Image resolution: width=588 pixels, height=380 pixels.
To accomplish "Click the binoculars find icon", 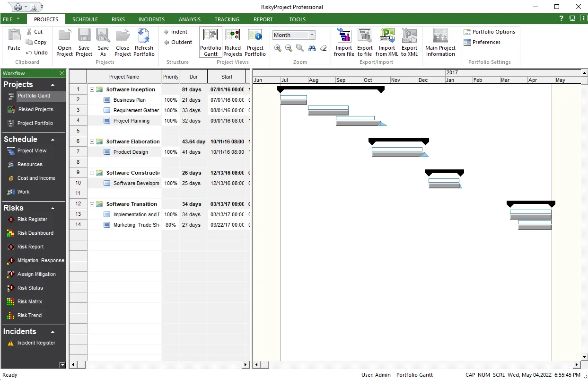I will point(312,48).
